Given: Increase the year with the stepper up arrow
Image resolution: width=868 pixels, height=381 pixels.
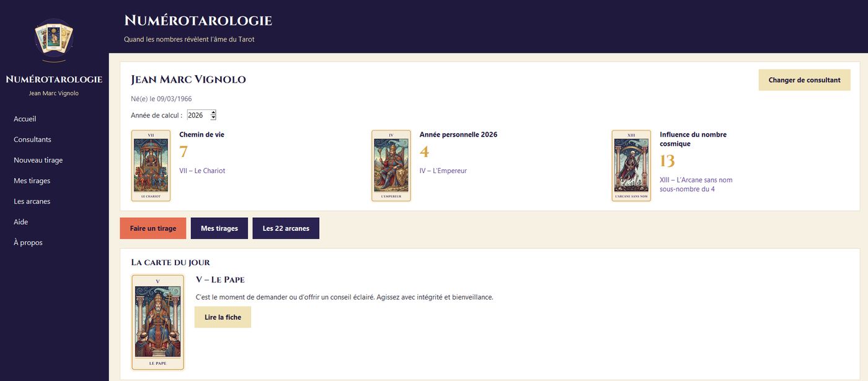Looking at the screenshot, I should click(213, 113).
